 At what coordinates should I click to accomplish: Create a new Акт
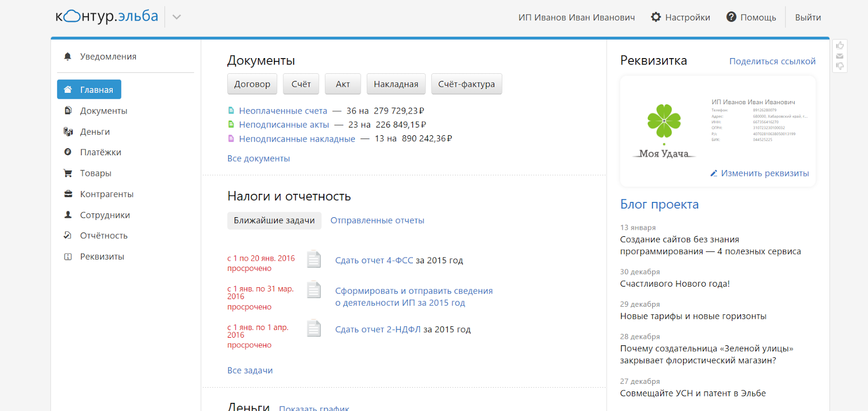(x=343, y=84)
